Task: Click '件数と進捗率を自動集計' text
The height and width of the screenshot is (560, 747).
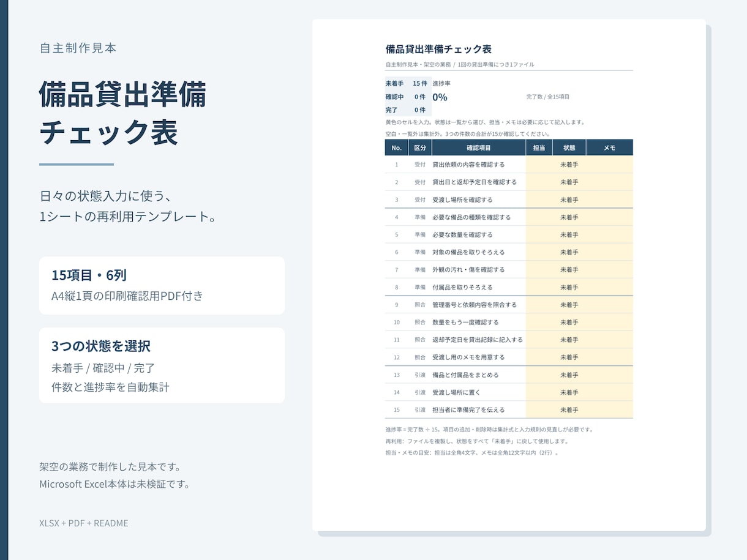Action: (x=110, y=387)
